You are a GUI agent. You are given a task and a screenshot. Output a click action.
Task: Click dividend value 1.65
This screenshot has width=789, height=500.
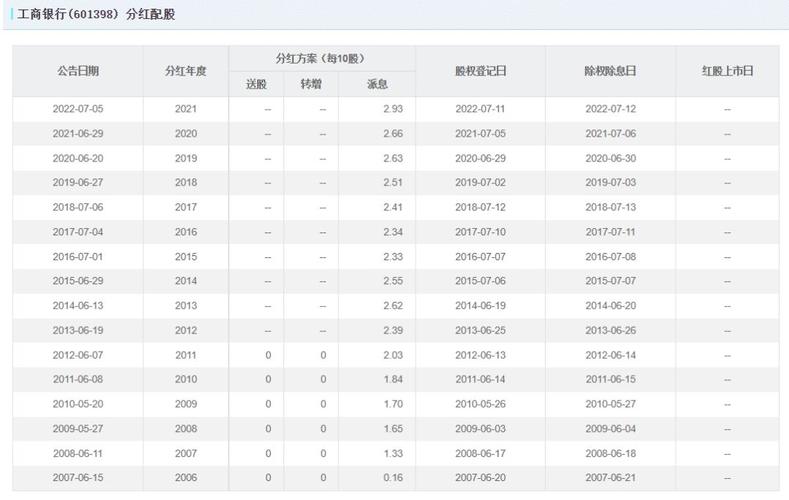point(393,429)
